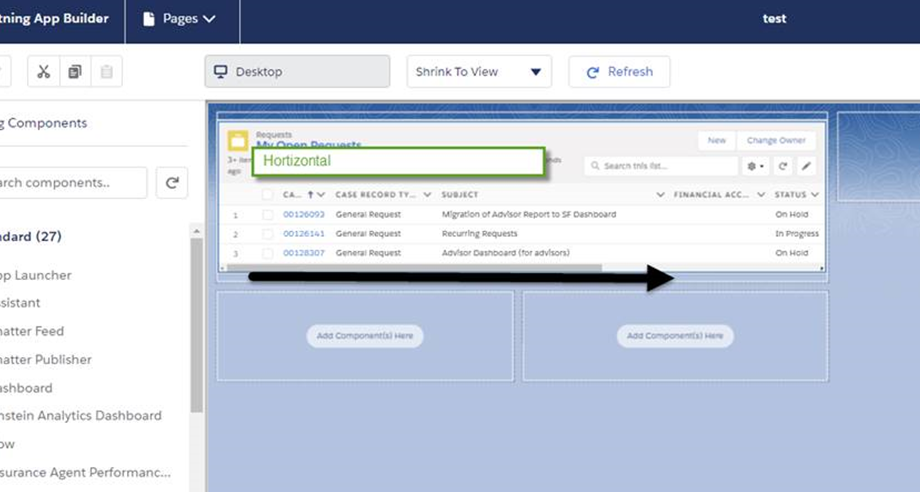Refresh the components list with reload icon

tap(172, 183)
